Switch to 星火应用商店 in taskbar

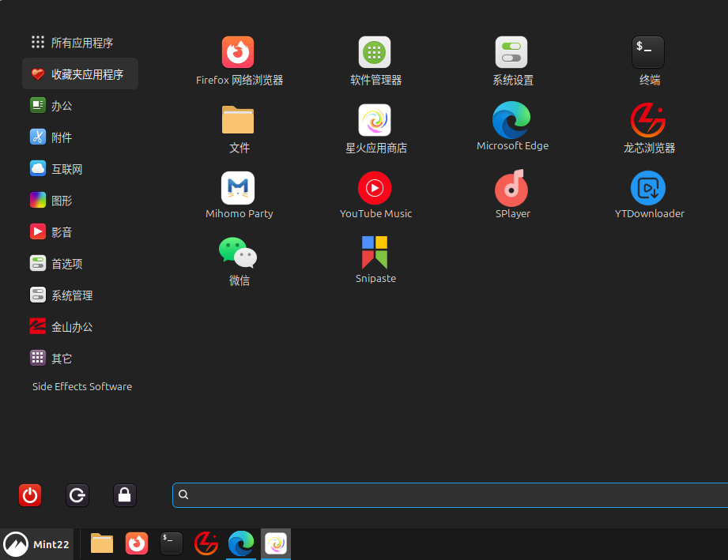(276, 543)
